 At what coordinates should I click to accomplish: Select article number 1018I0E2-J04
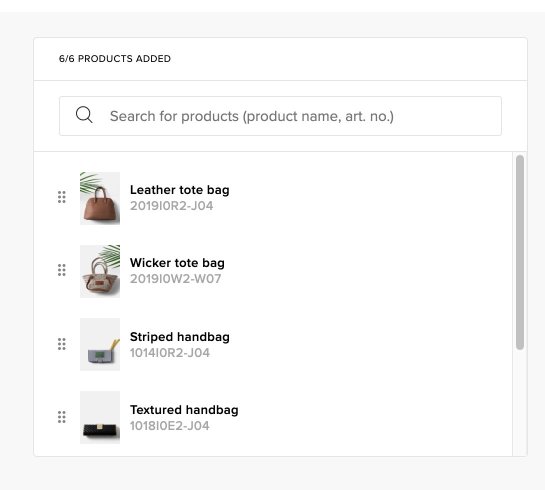click(170, 426)
